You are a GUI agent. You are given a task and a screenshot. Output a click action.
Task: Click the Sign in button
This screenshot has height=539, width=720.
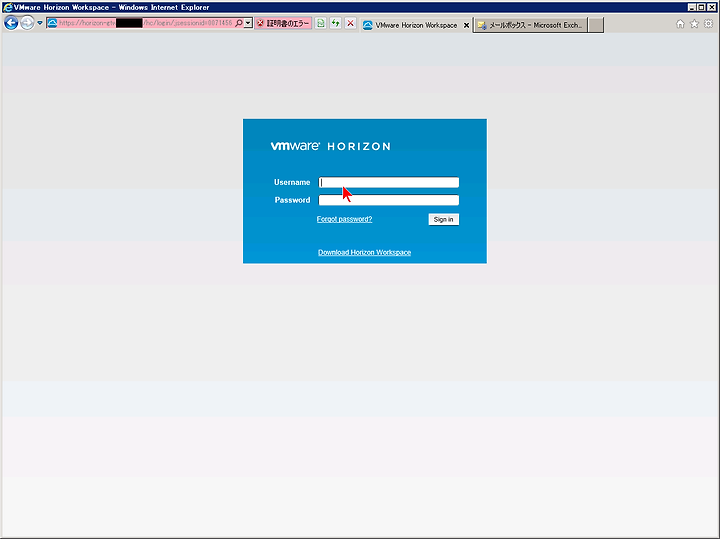click(x=444, y=219)
